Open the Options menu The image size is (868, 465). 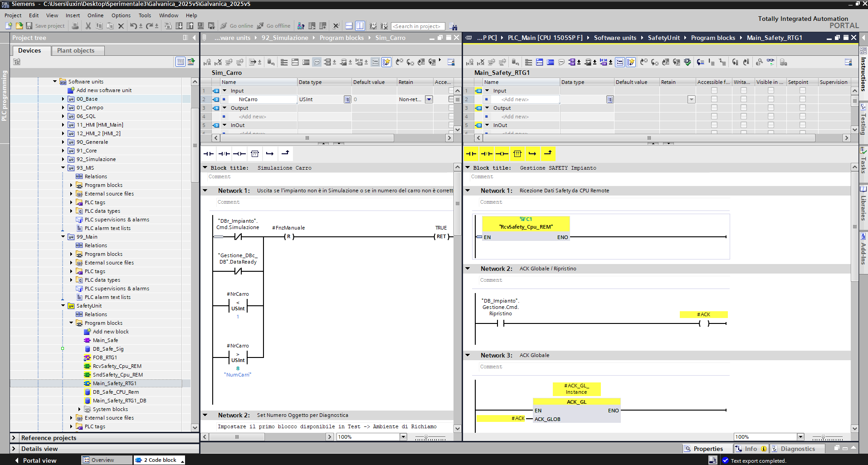tap(121, 15)
